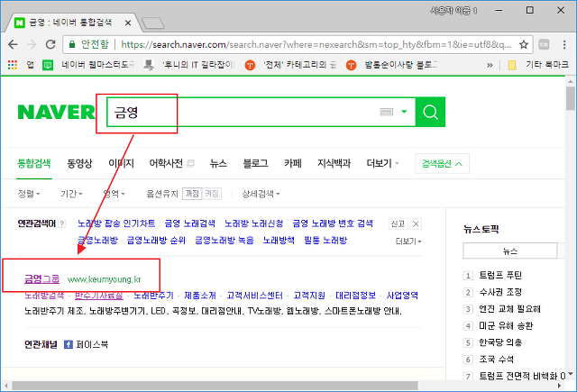Screen dimensions: 577x392
Task: Open the 네이버 웹마스터도구 bookmark
Action: tap(88, 65)
